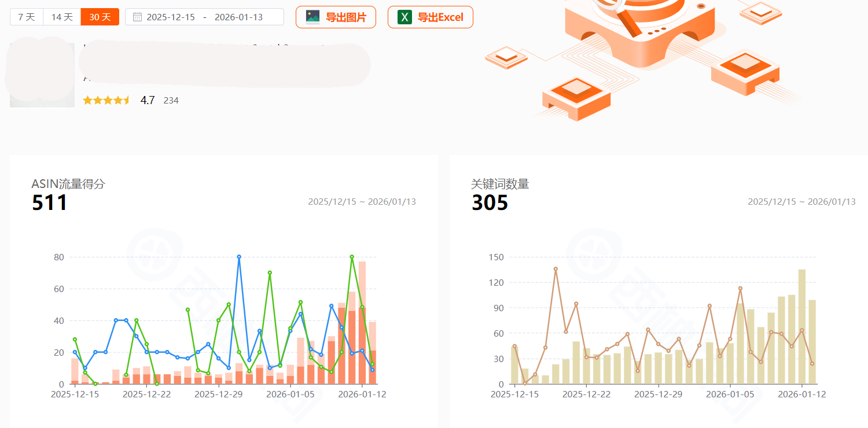This screenshot has width=868, height=428.
Task: Switch to the 14天 time range
Action: coord(62,17)
